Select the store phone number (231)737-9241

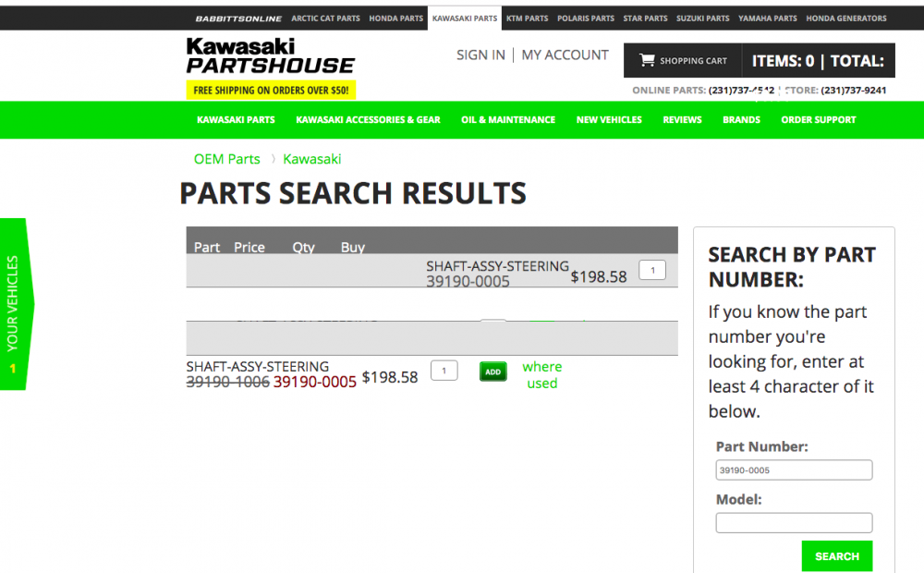853,91
